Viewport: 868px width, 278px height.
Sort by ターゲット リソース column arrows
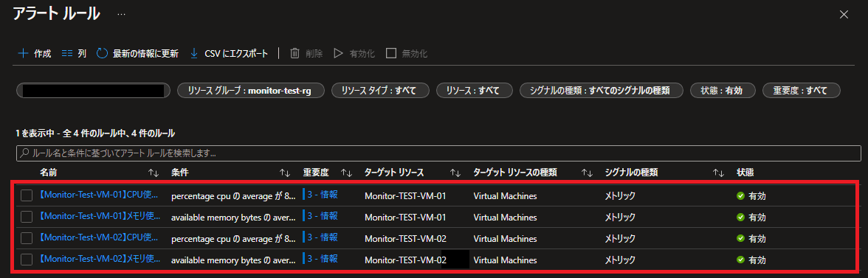[x=455, y=173]
